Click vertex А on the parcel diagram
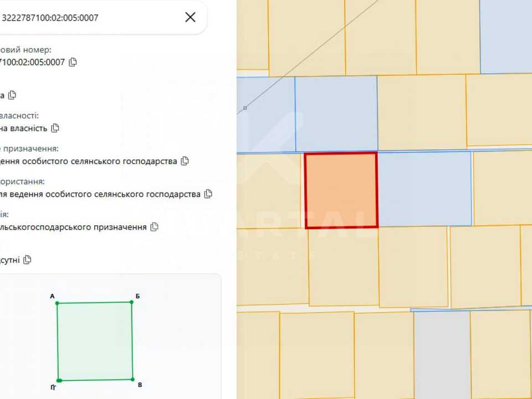 pyautogui.click(x=57, y=303)
